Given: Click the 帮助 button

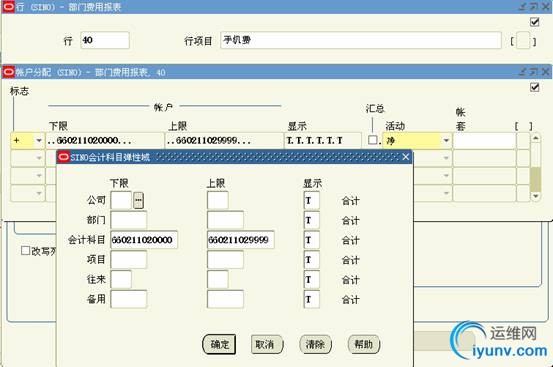Looking at the screenshot, I should 364,344.
